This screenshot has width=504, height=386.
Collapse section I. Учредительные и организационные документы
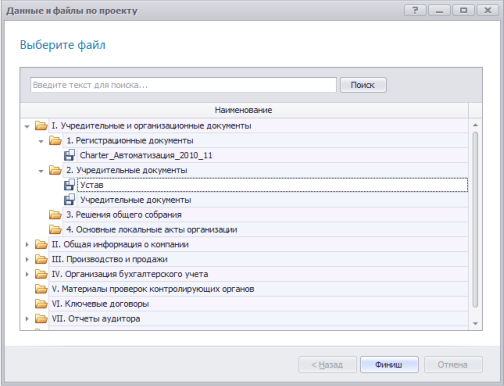[x=27, y=126]
